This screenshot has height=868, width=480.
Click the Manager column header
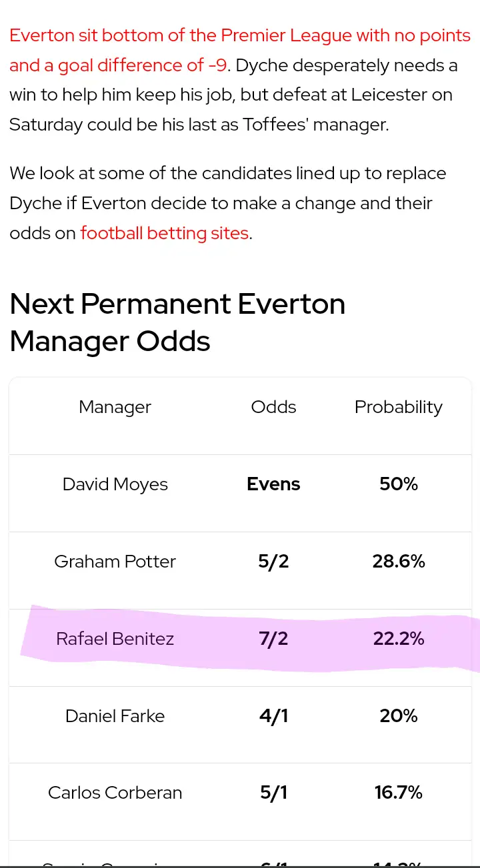coord(115,407)
